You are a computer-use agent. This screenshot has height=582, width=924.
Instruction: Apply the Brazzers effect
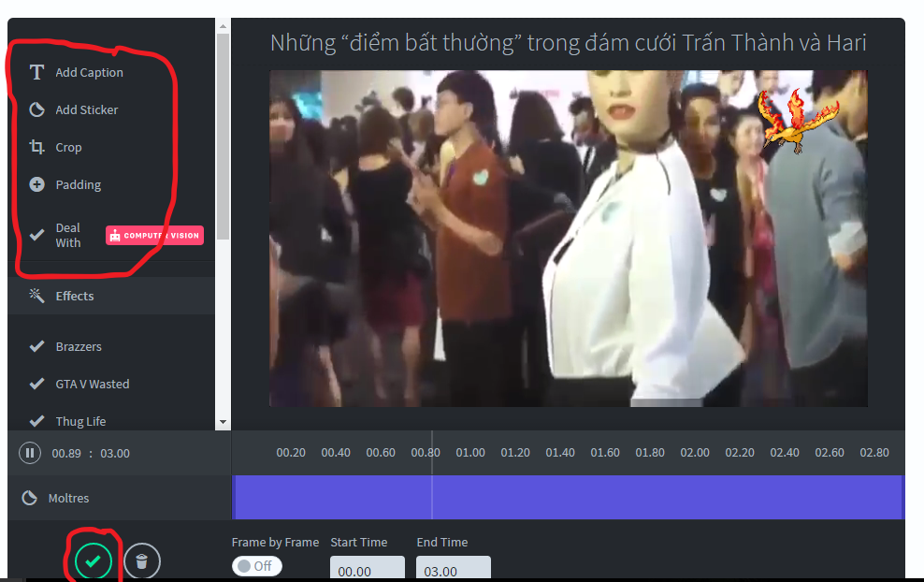tap(79, 347)
